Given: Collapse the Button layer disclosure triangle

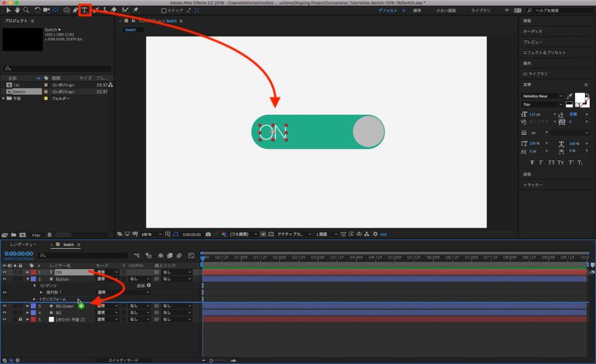Looking at the screenshot, I should tap(27, 279).
